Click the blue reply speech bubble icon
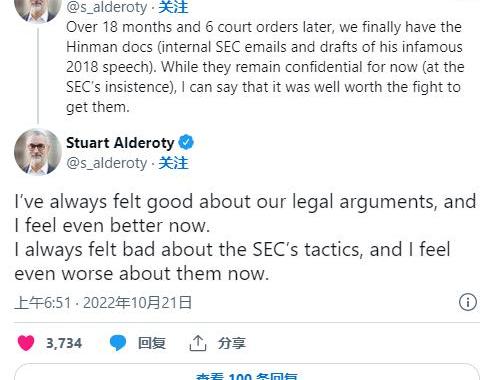 coord(118,343)
